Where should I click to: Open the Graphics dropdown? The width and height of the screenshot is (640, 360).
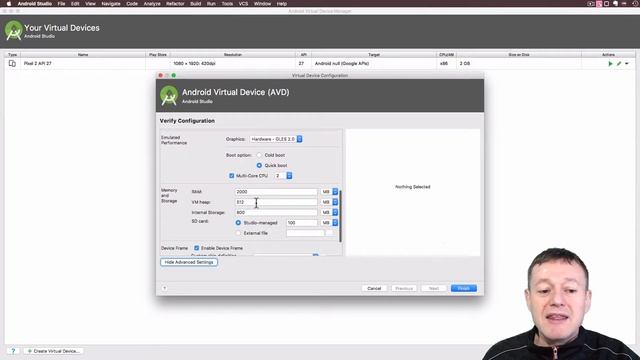click(276, 139)
